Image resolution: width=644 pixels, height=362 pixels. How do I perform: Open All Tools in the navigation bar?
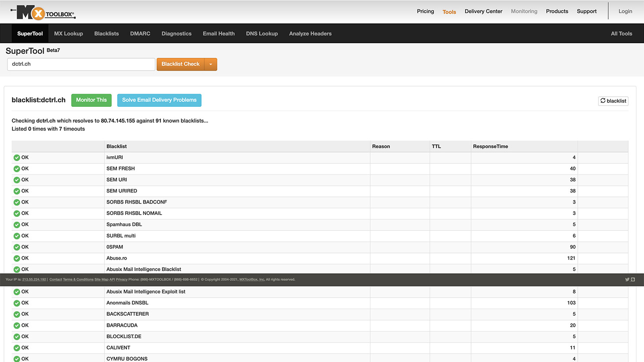pos(622,34)
